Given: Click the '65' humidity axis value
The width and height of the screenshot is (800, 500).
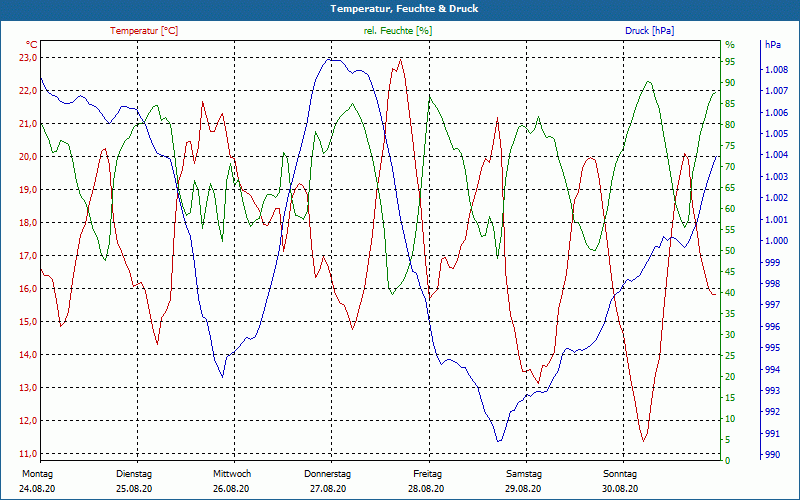Looking at the screenshot, I should point(730,188).
